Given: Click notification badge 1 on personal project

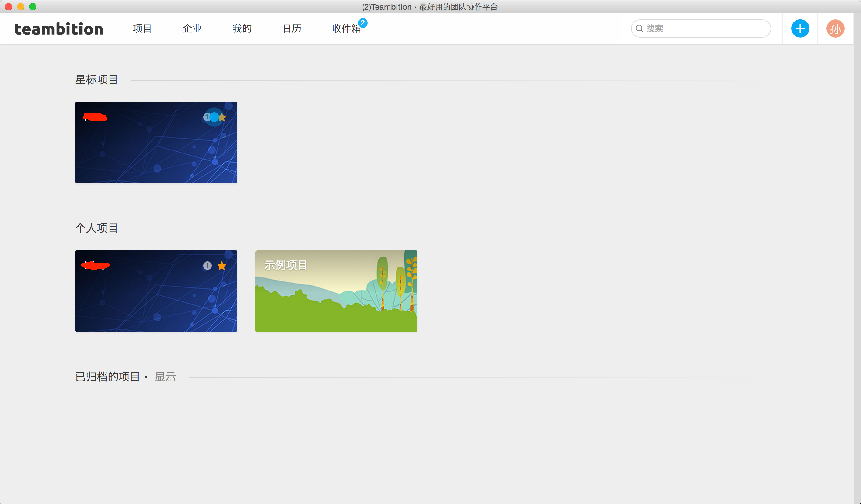Looking at the screenshot, I should tap(207, 266).
